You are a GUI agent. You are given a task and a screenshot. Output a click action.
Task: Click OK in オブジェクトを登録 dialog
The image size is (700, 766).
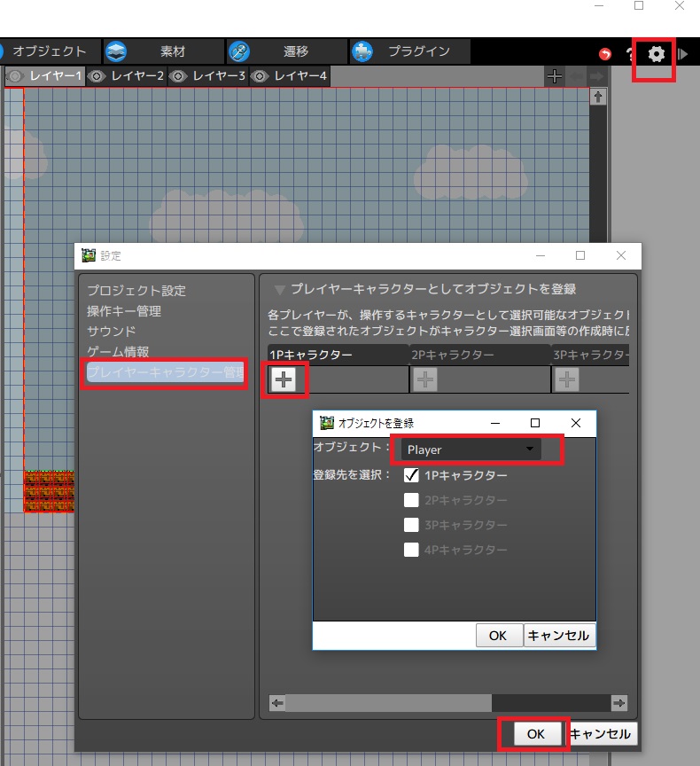(499, 635)
